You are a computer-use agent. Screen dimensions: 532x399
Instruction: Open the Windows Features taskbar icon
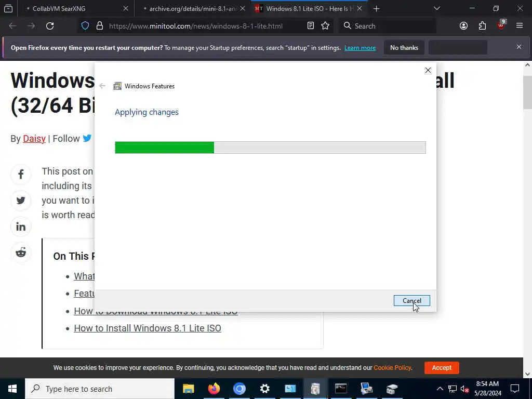click(315, 389)
